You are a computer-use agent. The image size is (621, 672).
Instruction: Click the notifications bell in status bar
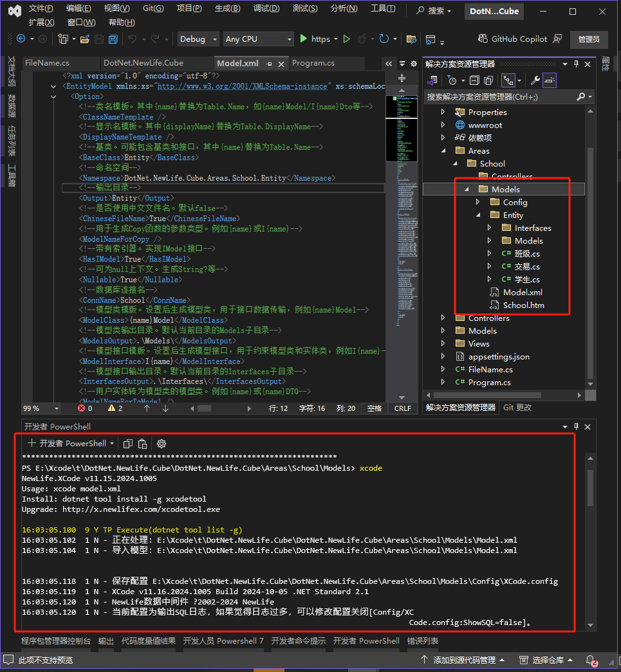pyautogui.click(x=590, y=660)
